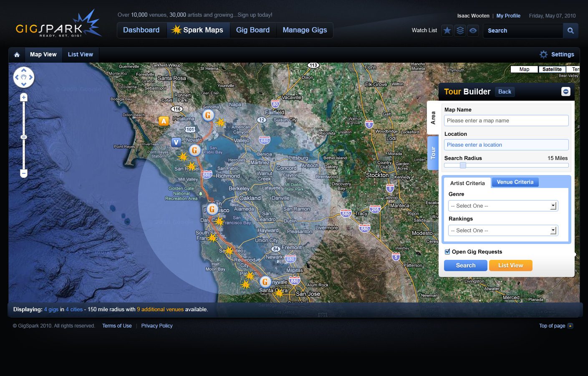Viewport: 588px width, 376px height.
Task: Click the star Watch List icon
Action: (447, 30)
